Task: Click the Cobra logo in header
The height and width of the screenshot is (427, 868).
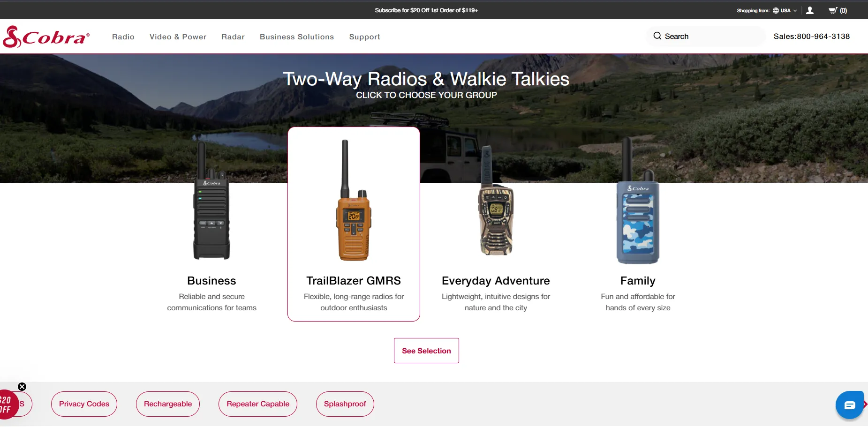Action: click(46, 37)
